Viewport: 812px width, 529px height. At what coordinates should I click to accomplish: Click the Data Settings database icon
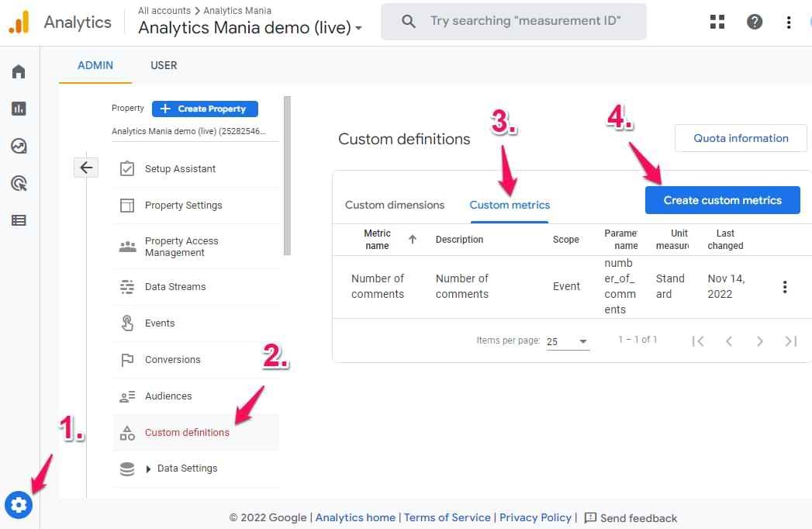point(127,469)
